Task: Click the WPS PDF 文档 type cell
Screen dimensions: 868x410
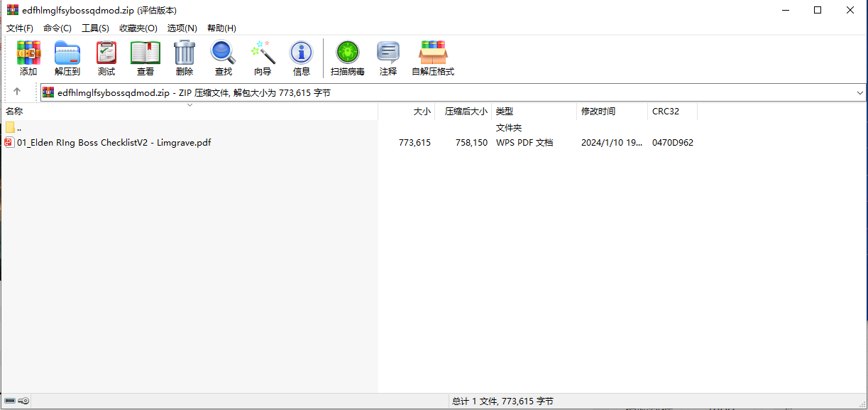Action: 524,142
